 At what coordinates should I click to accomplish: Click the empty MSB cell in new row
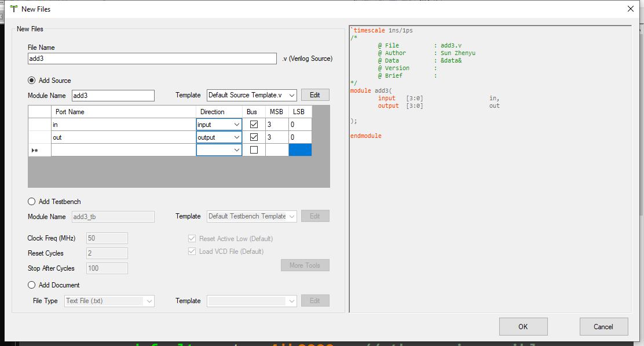277,150
